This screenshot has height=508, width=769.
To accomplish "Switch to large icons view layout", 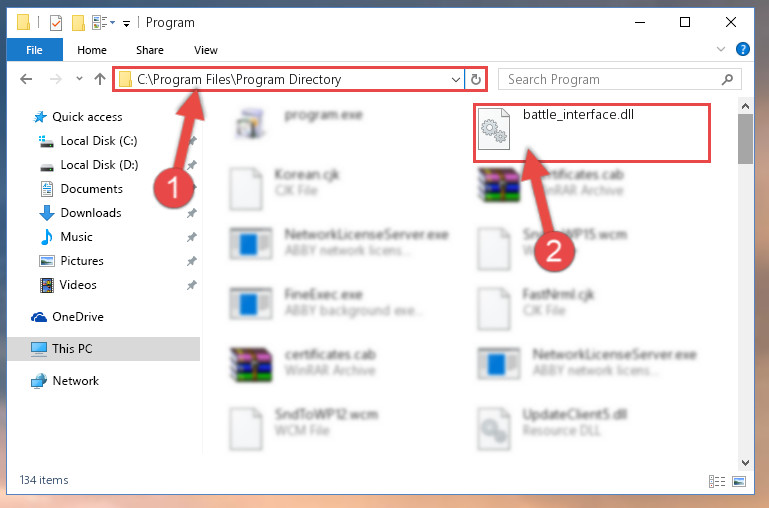I will coord(739,481).
